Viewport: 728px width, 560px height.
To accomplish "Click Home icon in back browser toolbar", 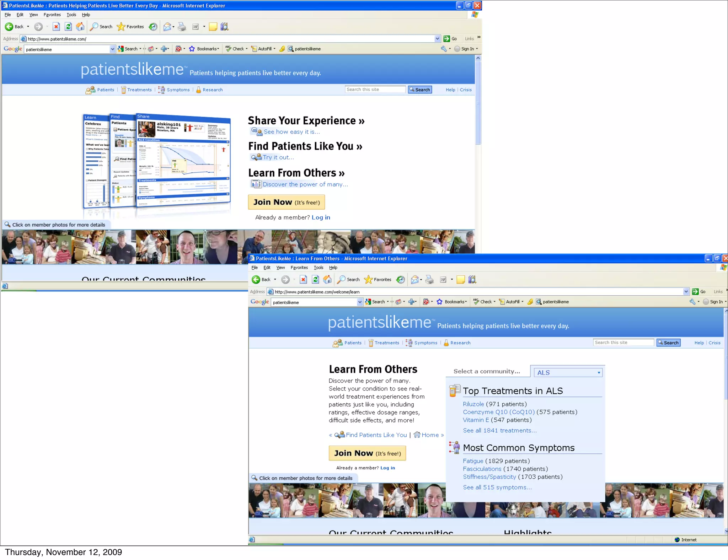I will (80, 27).
